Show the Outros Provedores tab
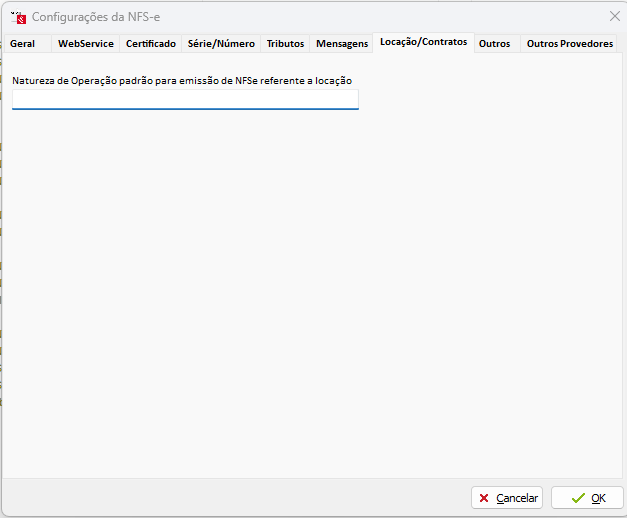Screen dimensions: 627x518 569,44
